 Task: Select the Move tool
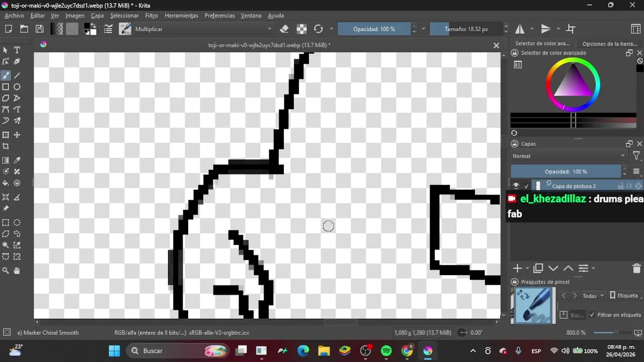pyautogui.click(x=17, y=135)
